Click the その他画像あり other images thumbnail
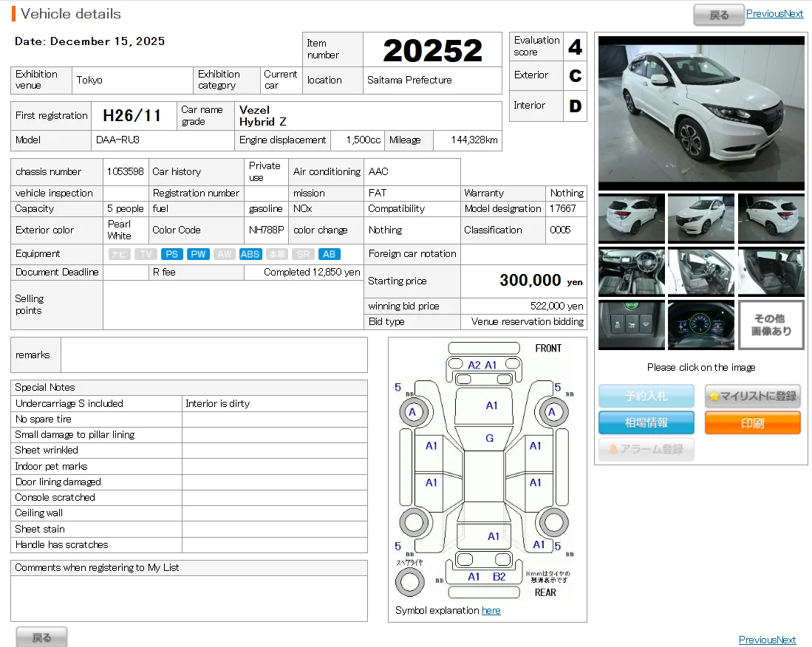 click(771, 324)
